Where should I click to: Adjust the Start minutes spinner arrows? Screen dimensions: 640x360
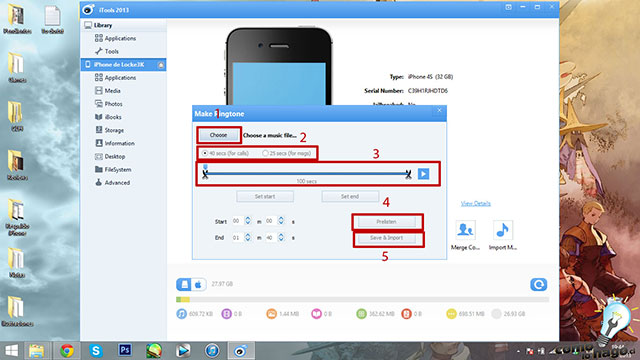(x=248, y=221)
